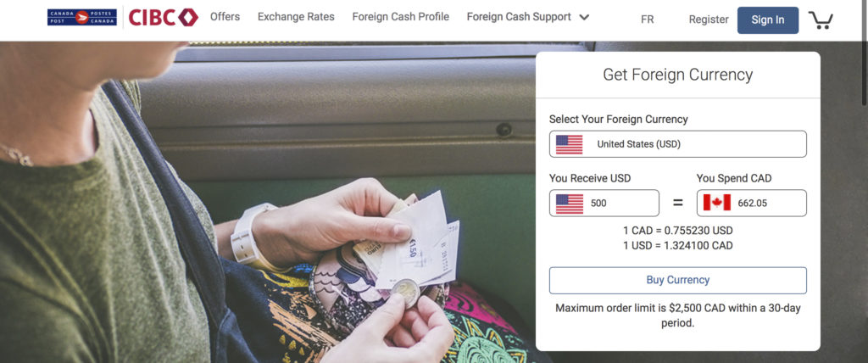The image size is (868, 363).
Task: Click the Register link
Action: (x=708, y=20)
